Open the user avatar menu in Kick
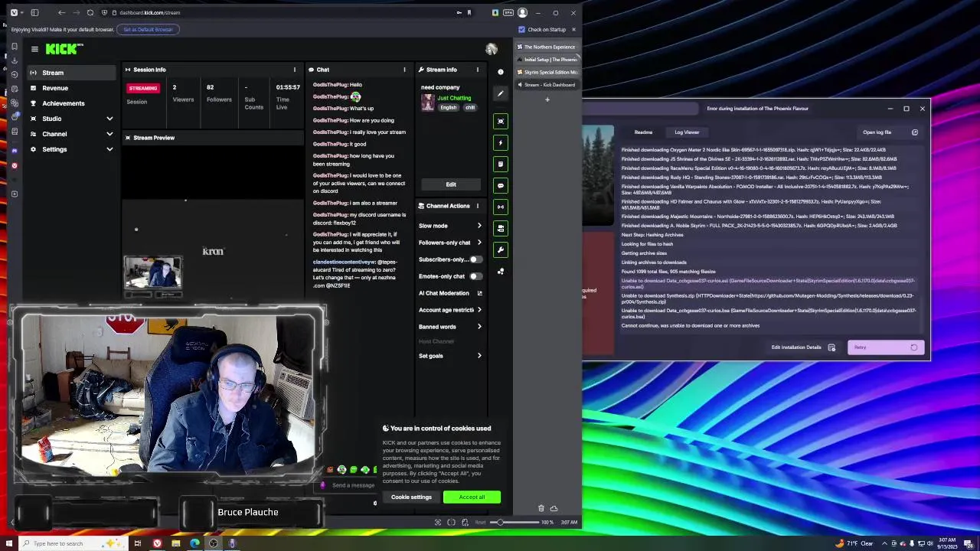Image resolution: width=980 pixels, height=551 pixels. pos(492,49)
